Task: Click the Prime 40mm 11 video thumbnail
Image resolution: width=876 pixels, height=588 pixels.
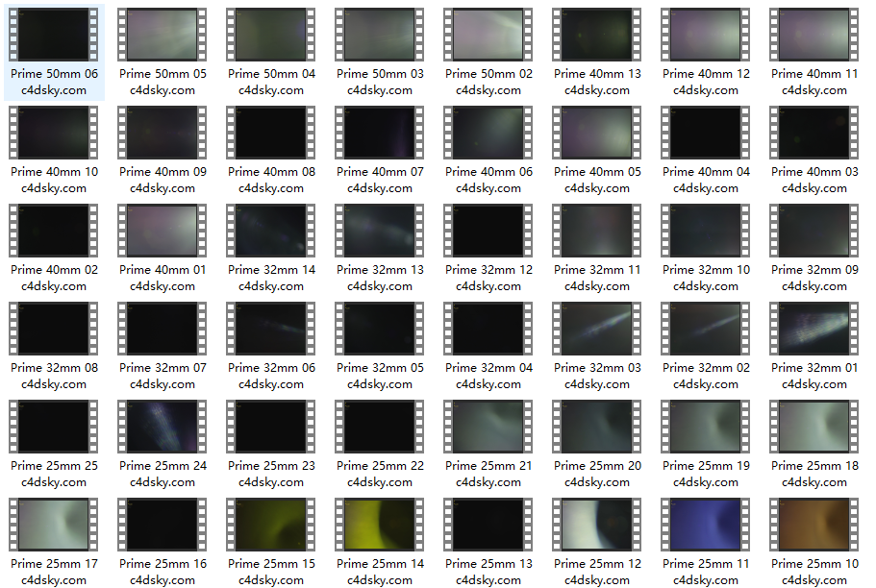Action: coord(814,34)
